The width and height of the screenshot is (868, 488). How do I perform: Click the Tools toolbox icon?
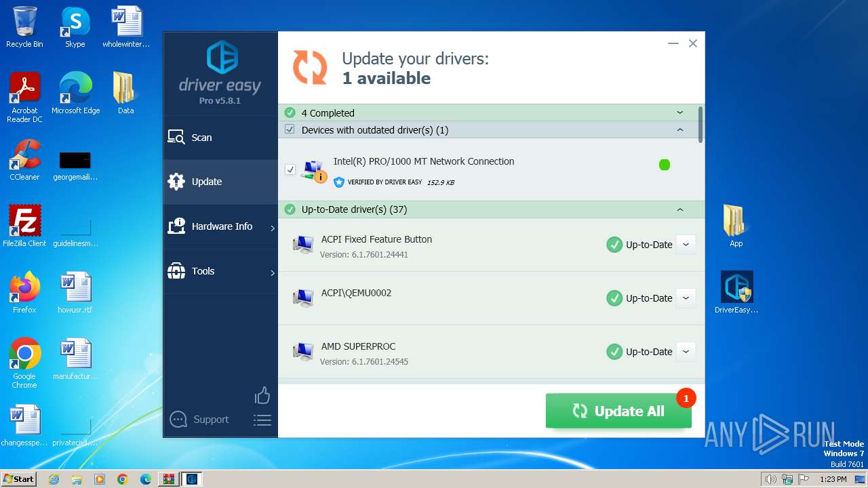click(176, 271)
